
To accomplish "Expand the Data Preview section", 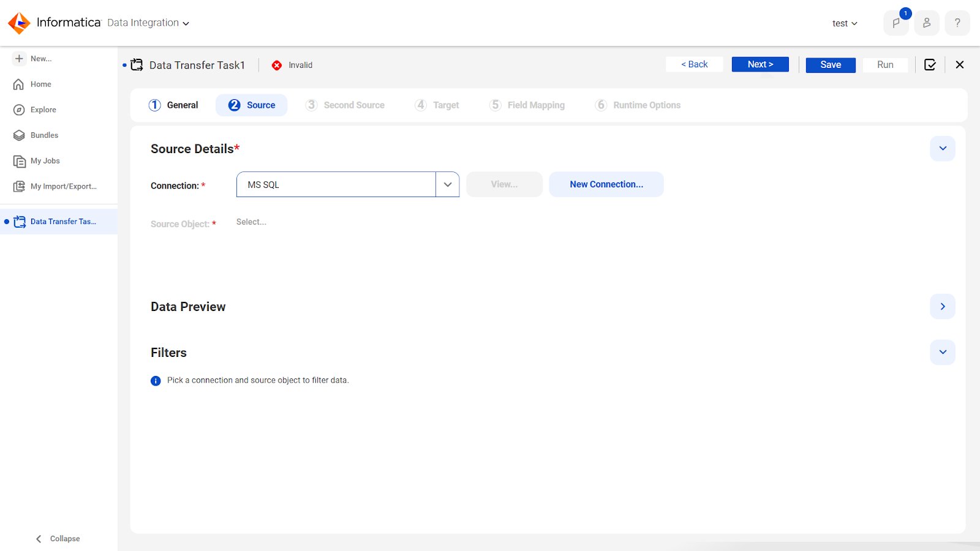I will [943, 307].
